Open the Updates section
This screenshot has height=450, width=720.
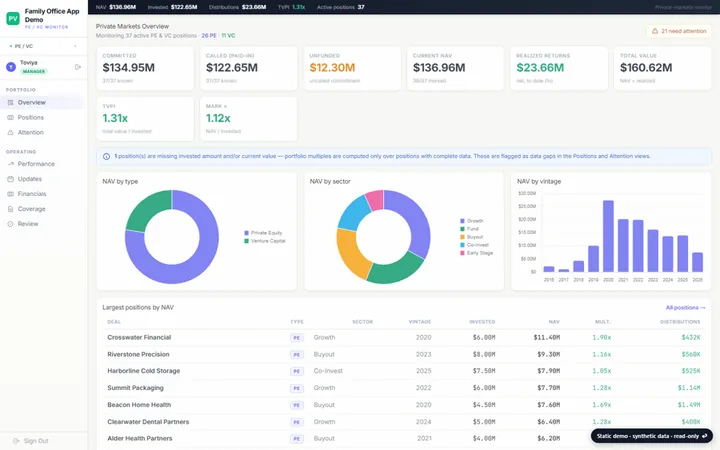pos(44,179)
